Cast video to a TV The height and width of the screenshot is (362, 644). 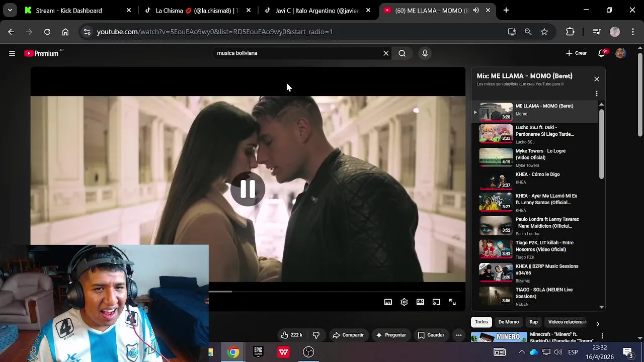(x=436, y=302)
